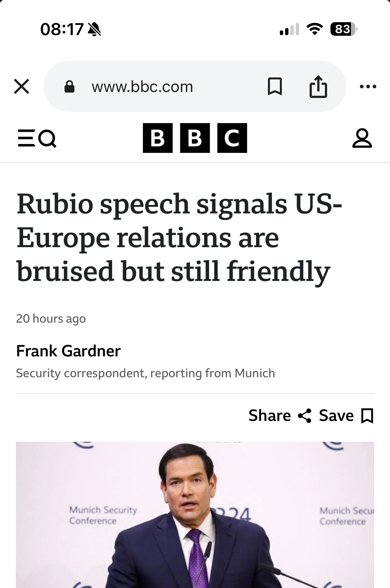The width and height of the screenshot is (390, 588).
Task: Tap the Share button below byline
Action: (x=270, y=416)
